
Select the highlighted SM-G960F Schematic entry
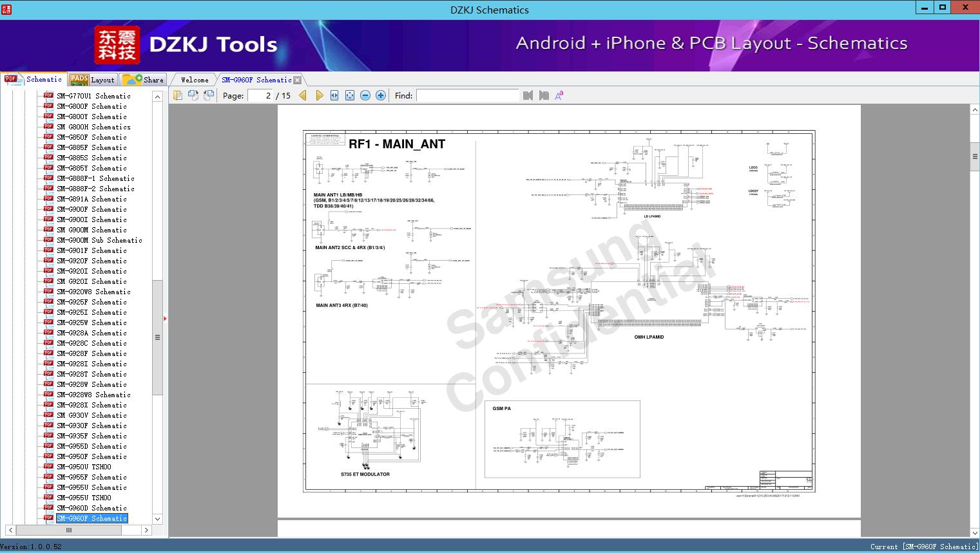91,518
